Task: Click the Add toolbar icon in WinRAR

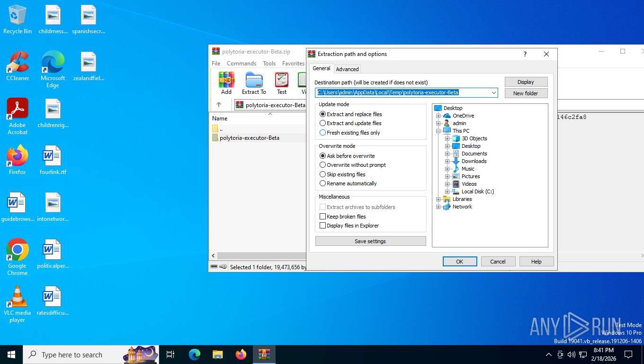Action: point(226,83)
